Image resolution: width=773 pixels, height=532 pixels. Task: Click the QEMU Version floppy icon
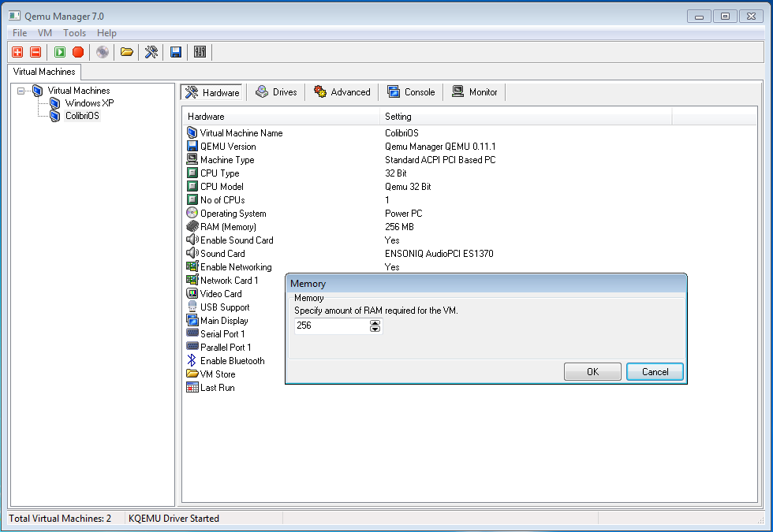coord(192,147)
